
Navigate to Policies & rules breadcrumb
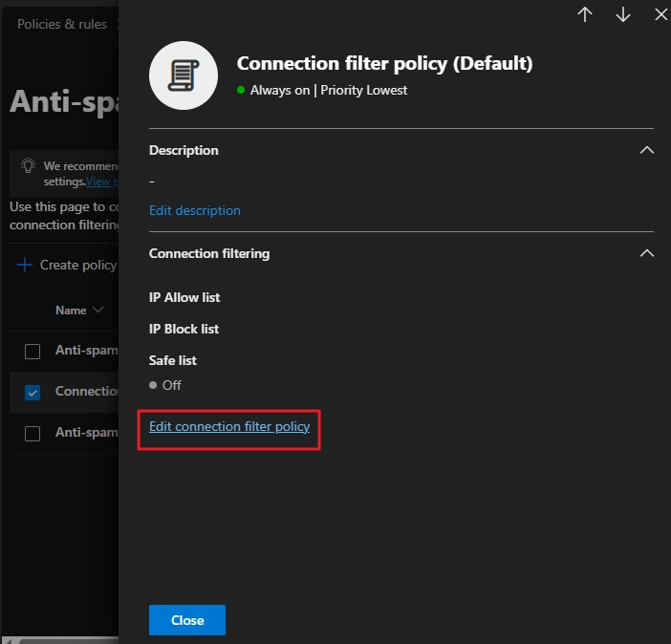pyautogui.click(x=62, y=25)
